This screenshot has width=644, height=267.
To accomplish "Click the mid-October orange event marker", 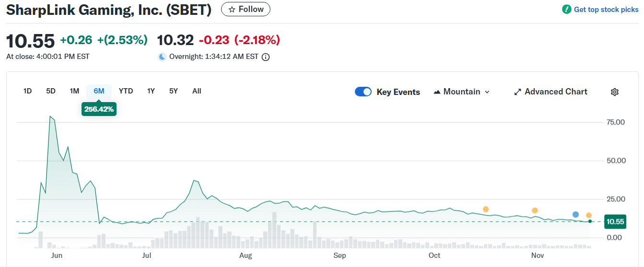I will point(486,209).
